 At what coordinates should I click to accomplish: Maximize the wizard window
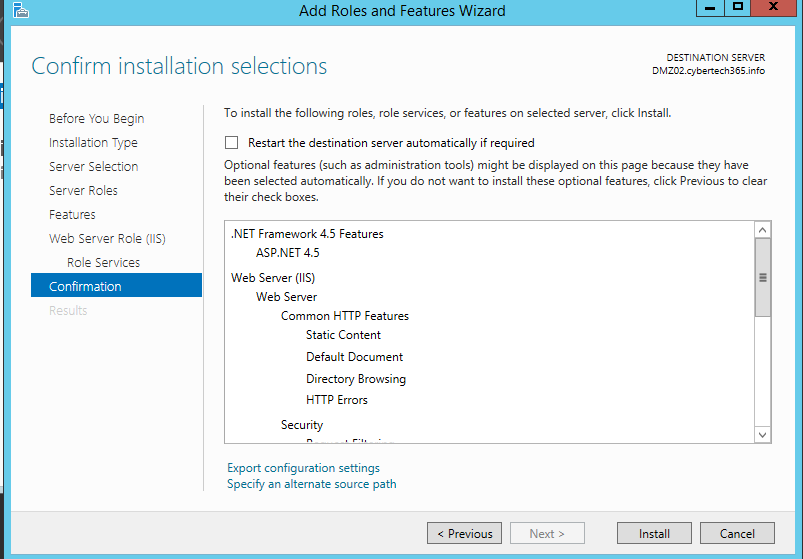(x=737, y=8)
